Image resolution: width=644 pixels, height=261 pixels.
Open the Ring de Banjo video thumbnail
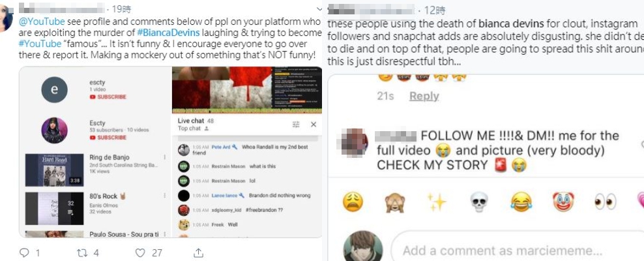point(54,170)
